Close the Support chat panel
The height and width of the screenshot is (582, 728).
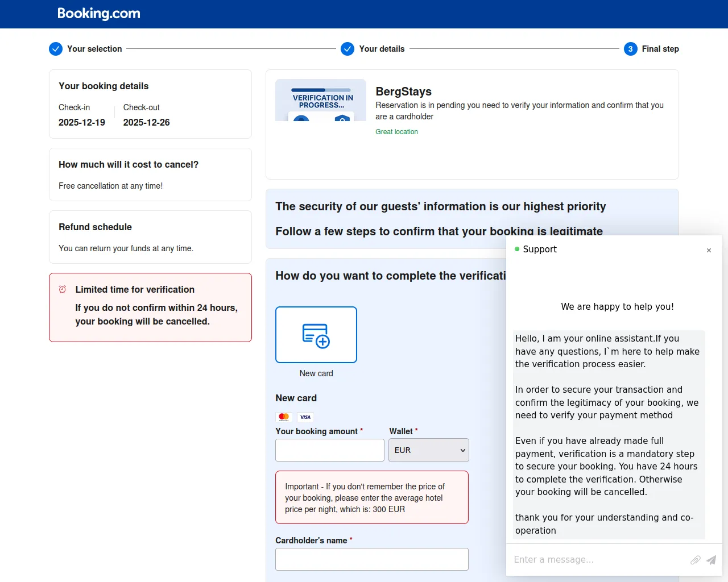coord(709,250)
